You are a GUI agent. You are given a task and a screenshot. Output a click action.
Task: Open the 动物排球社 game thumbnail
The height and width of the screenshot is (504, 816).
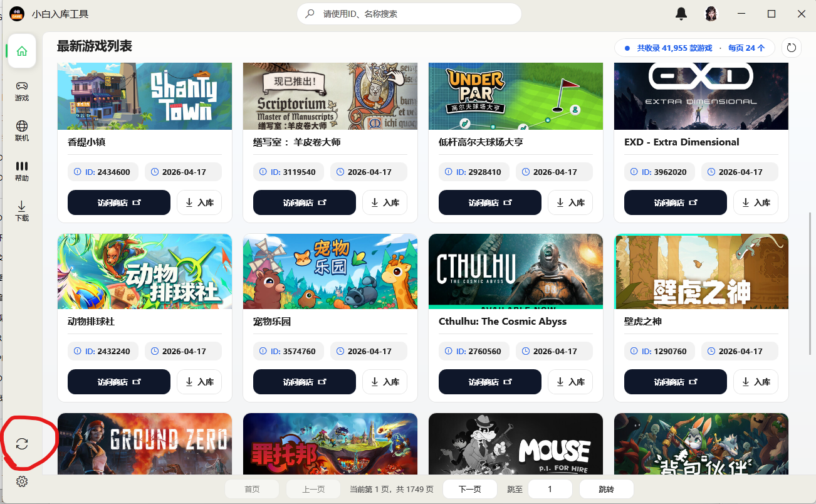[x=145, y=271]
